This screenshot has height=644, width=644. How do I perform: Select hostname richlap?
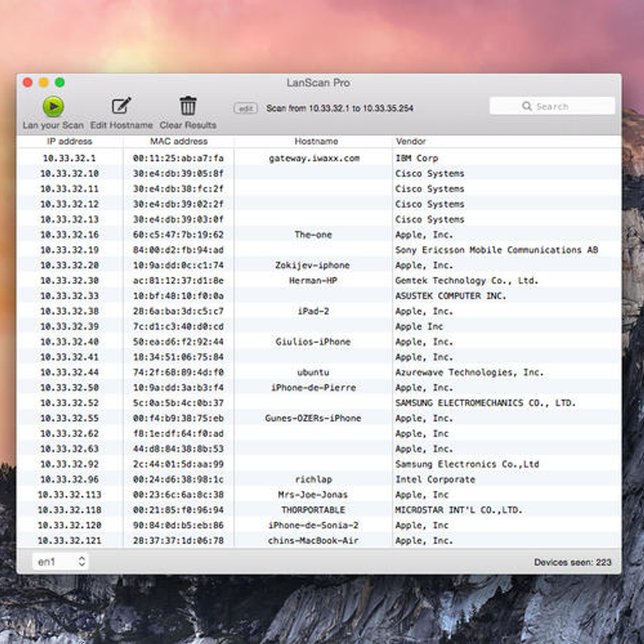pyautogui.click(x=313, y=480)
